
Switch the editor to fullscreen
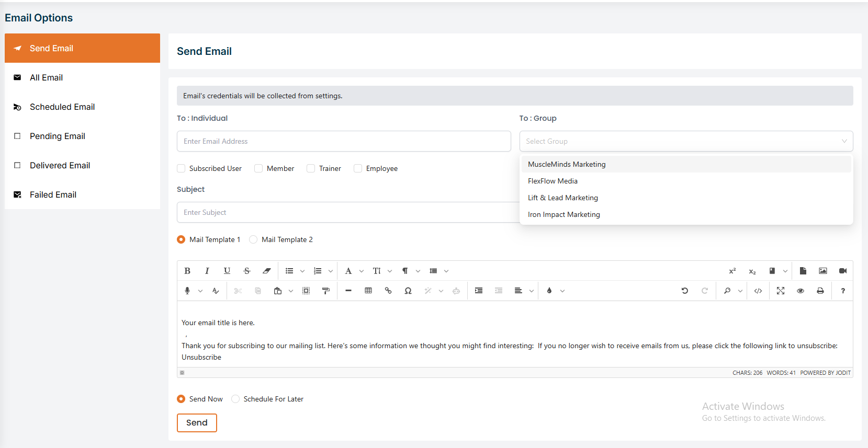pyautogui.click(x=781, y=291)
